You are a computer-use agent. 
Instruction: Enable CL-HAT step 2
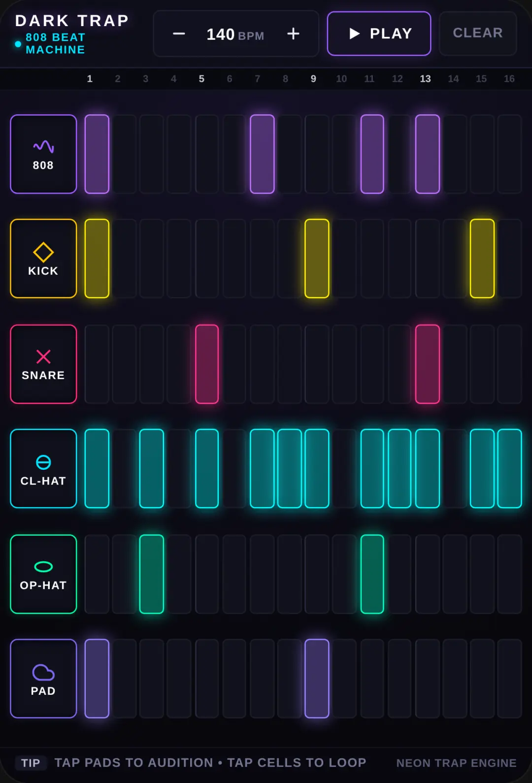tap(124, 468)
